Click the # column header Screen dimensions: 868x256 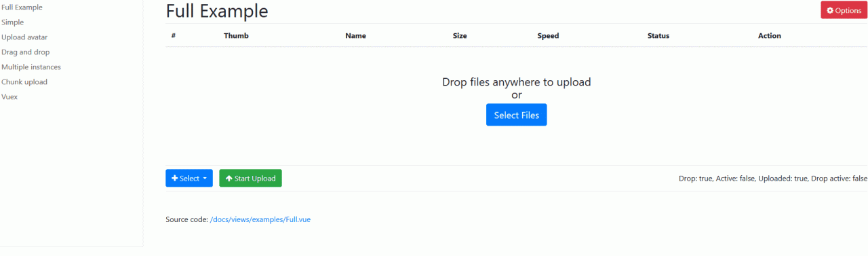coord(174,35)
